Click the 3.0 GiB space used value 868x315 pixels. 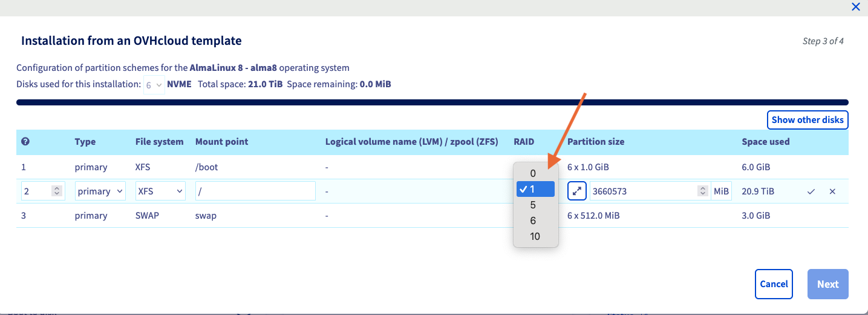point(756,216)
